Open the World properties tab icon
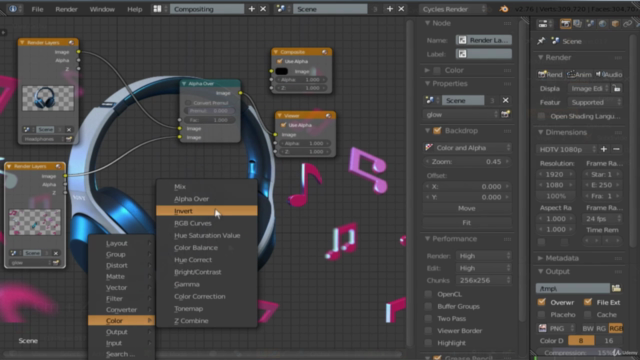This screenshot has height=360, width=640. point(602,24)
